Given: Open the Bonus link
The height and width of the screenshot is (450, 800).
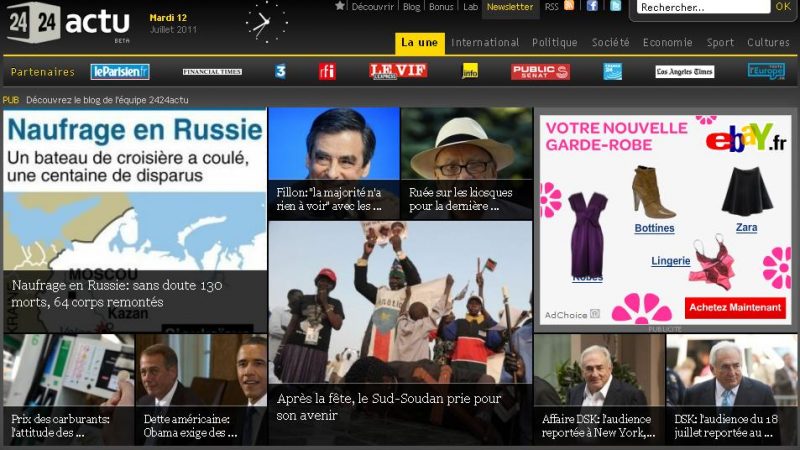Looking at the screenshot, I should (441, 7).
